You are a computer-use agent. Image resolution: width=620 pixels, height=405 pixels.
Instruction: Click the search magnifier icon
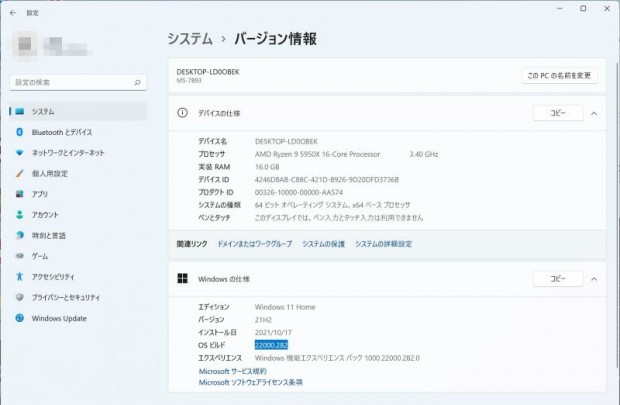(137, 82)
